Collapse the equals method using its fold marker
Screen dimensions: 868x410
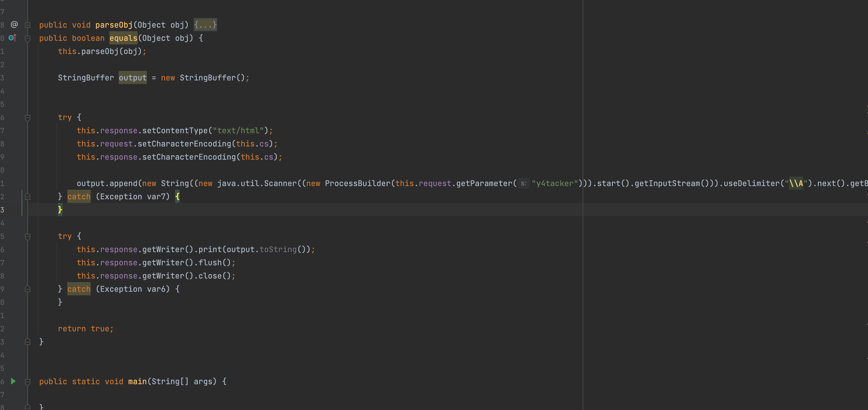(x=28, y=38)
